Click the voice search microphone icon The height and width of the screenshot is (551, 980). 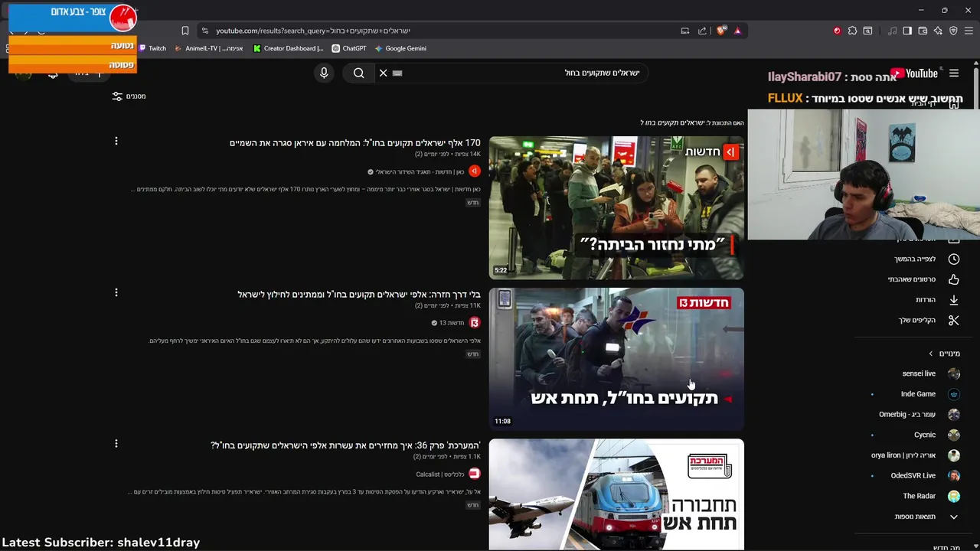click(x=324, y=73)
